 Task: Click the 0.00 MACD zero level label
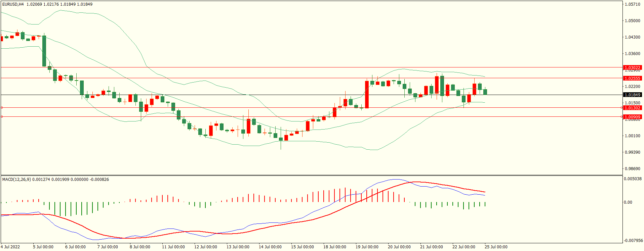click(x=628, y=202)
